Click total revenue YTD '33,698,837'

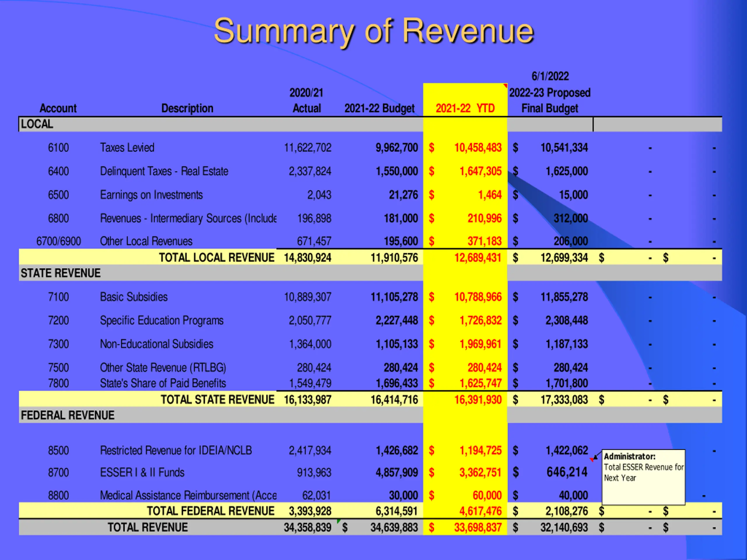click(478, 528)
